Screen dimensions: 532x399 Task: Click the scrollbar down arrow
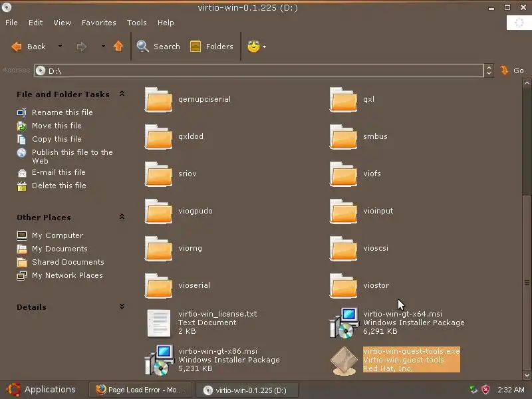pyautogui.click(x=527, y=375)
